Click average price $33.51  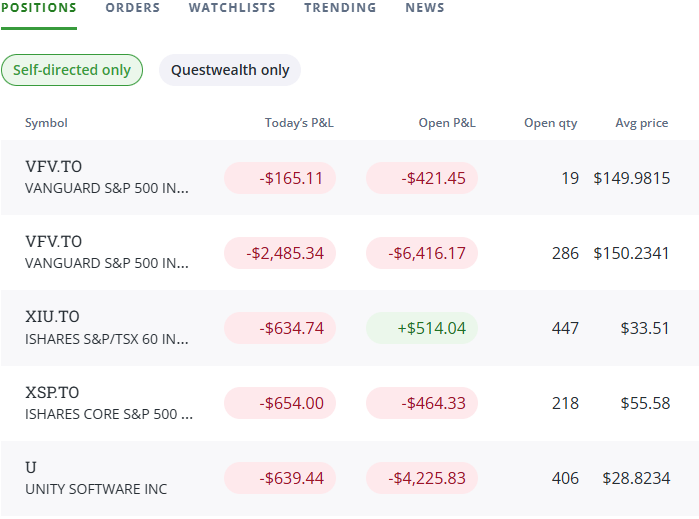(x=645, y=328)
